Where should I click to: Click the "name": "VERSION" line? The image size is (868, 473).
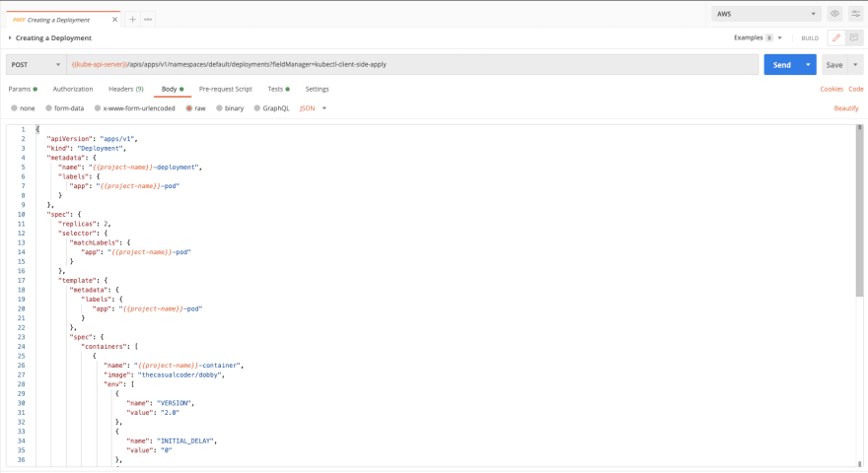click(x=161, y=403)
